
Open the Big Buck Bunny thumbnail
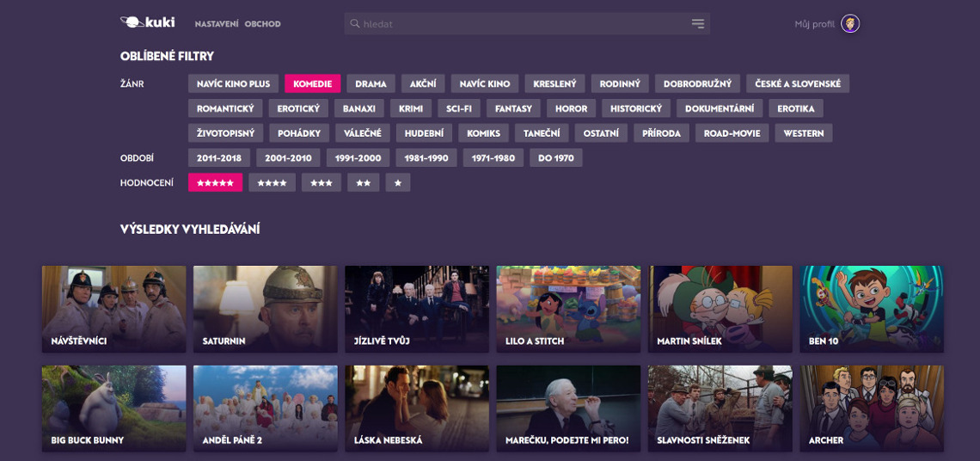click(113, 409)
